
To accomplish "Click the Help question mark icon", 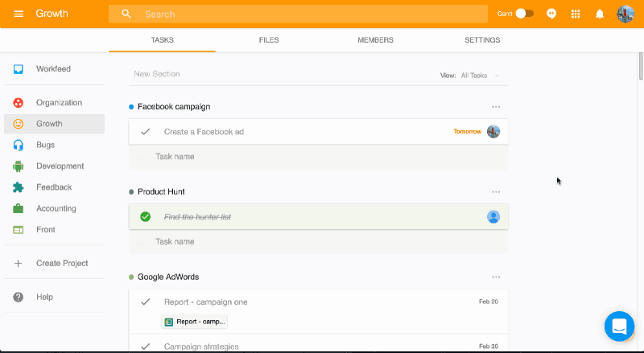I will click(18, 298).
